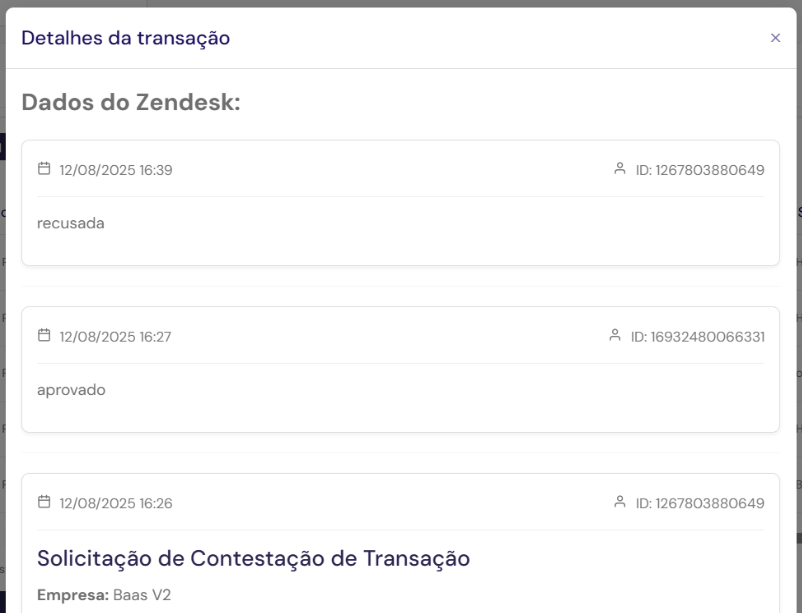Viewport: 802px width, 613px height.
Task: Click the user icon next to ID 16932480066331
Action: 615,336
